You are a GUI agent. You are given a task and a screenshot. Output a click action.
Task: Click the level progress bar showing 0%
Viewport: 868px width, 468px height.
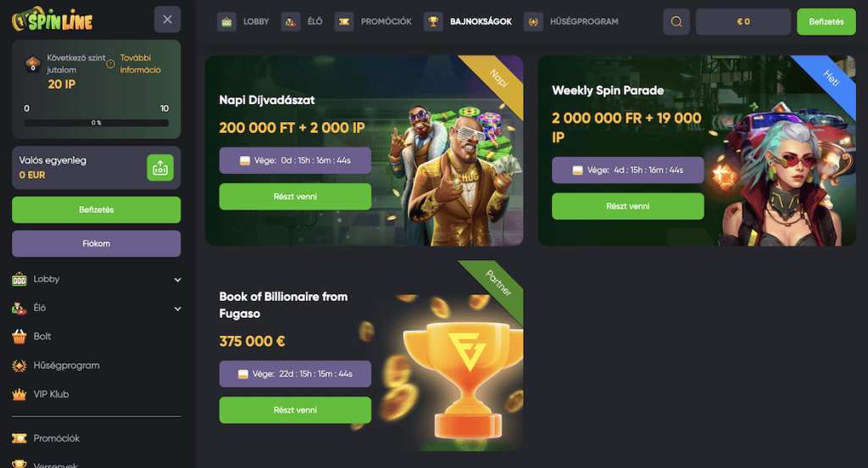tap(97, 123)
